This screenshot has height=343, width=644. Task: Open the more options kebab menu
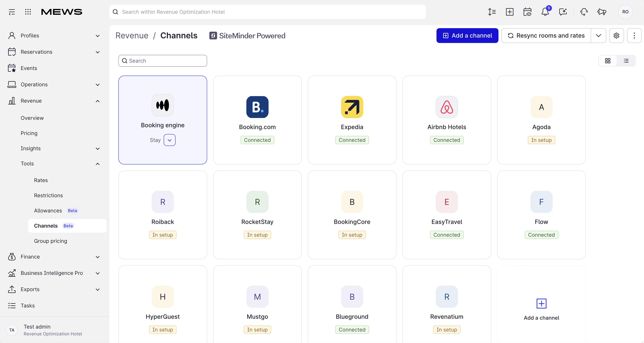634,36
